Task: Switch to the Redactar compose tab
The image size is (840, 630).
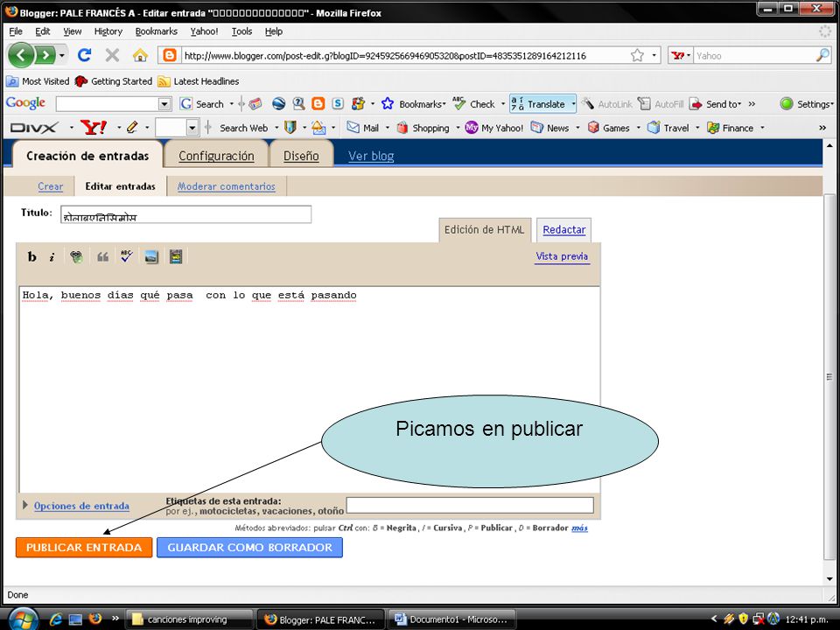Action: (564, 229)
